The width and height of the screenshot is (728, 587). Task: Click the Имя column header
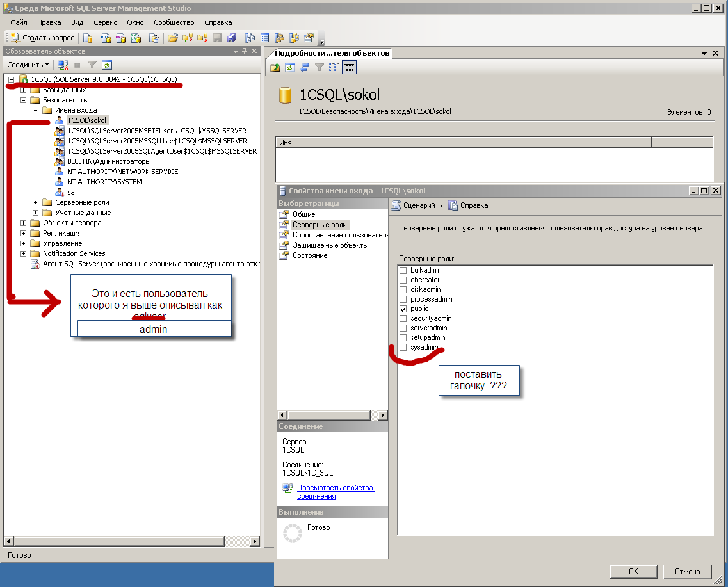pos(464,143)
